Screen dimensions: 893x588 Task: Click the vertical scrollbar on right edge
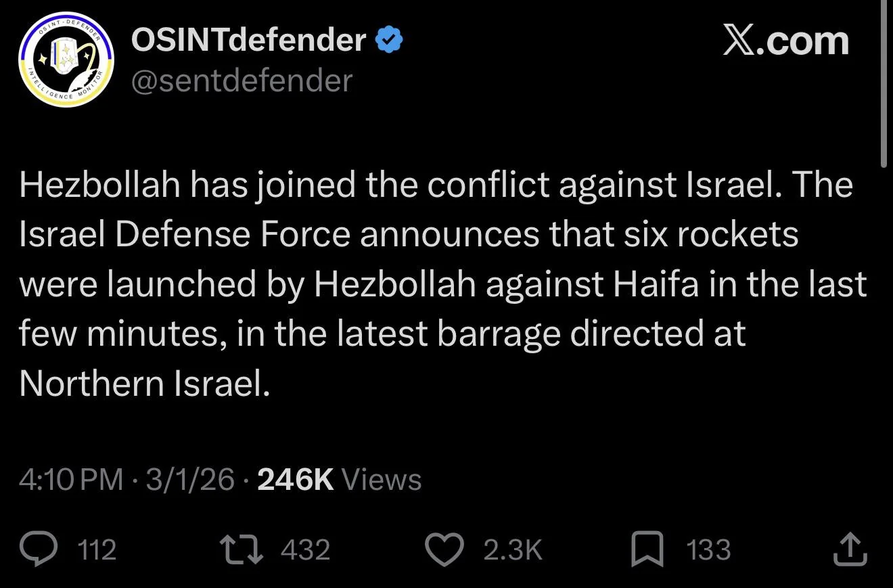(x=886, y=81)
